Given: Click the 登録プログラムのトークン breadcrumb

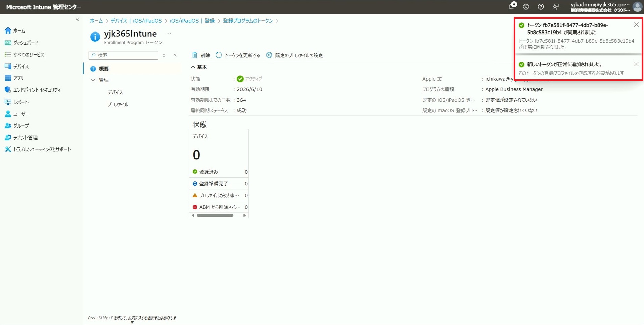Looking at the screenshot, I should 248,21.
